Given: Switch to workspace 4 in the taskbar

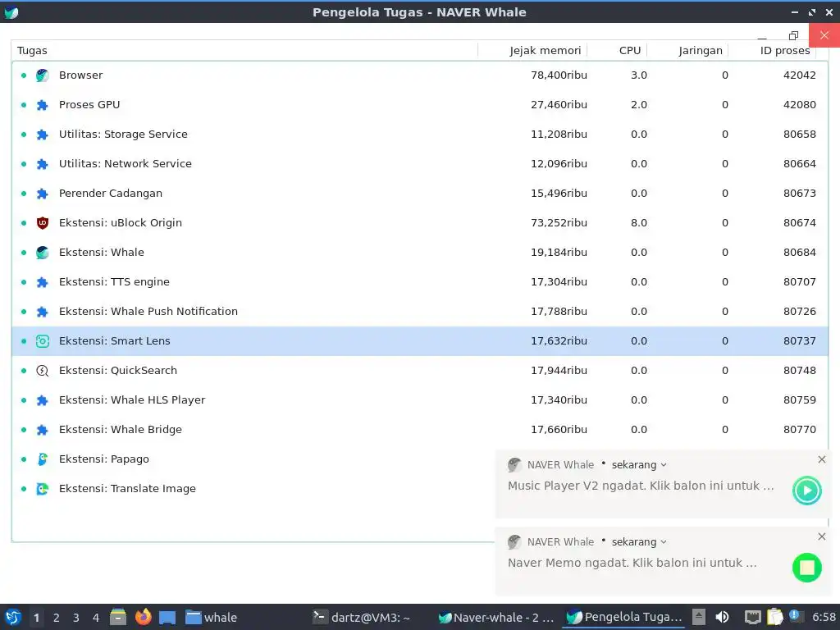Looking at the screenshot, I should [96, 618].
